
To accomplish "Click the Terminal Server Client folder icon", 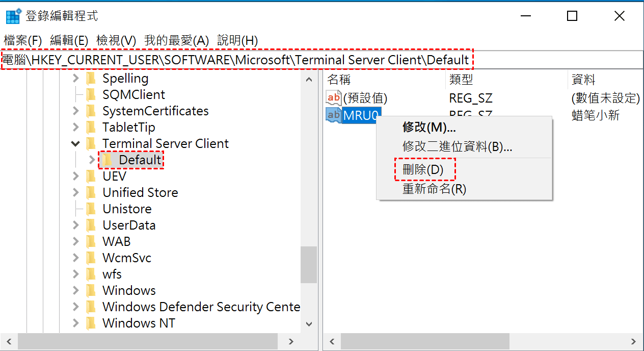I will coord(91,143).
